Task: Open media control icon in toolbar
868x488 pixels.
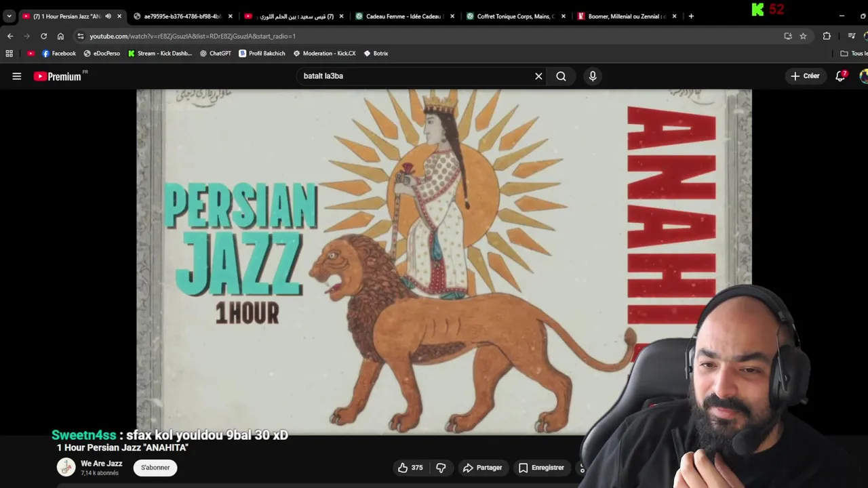Action: [852, 36]
